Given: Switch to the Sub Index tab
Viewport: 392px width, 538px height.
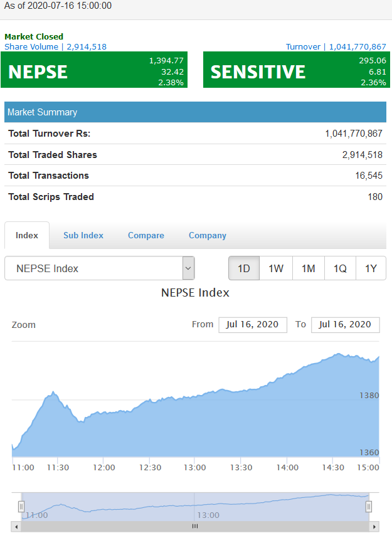Looking at the screenshot, I should [x=83, y=235].
